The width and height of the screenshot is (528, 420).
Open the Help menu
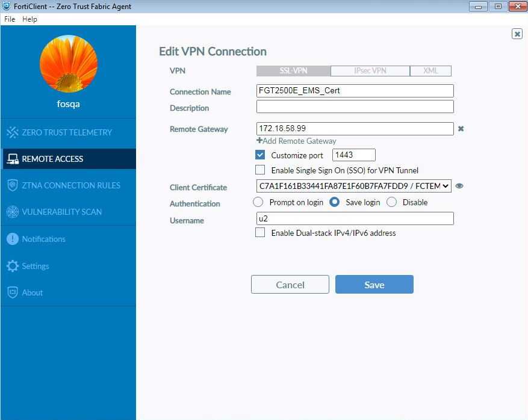tap(30, 19)
